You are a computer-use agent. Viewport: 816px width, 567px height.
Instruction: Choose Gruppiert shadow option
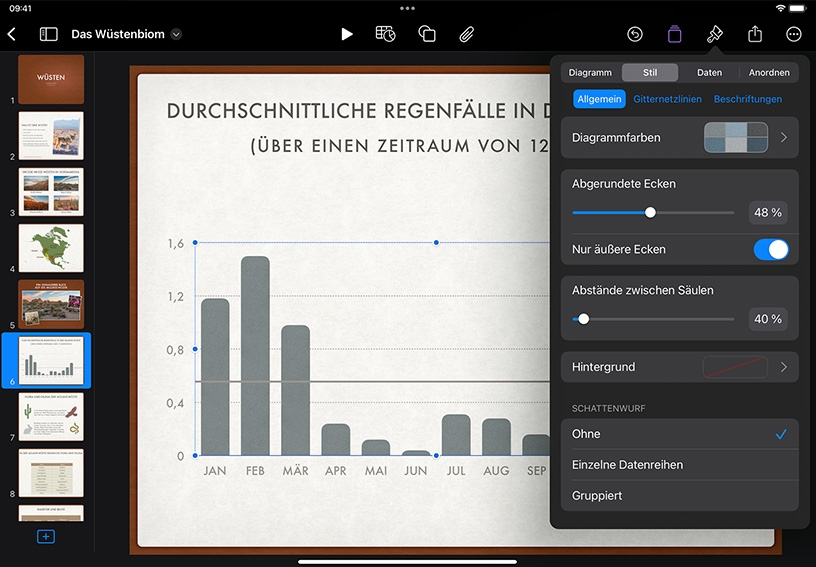pos(680,496)
